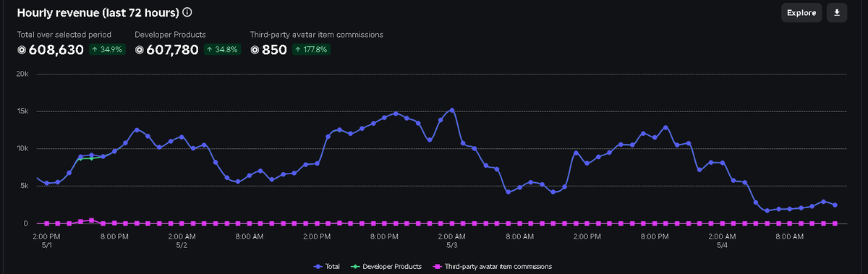868x274 pixels.
Task: Select the 850 commissions value
Action: 275,50
